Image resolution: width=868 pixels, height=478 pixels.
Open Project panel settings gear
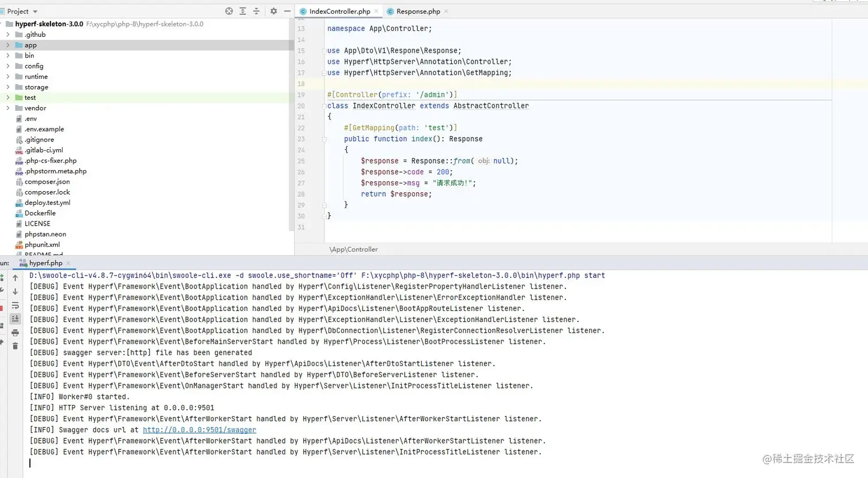coord(274,11)
